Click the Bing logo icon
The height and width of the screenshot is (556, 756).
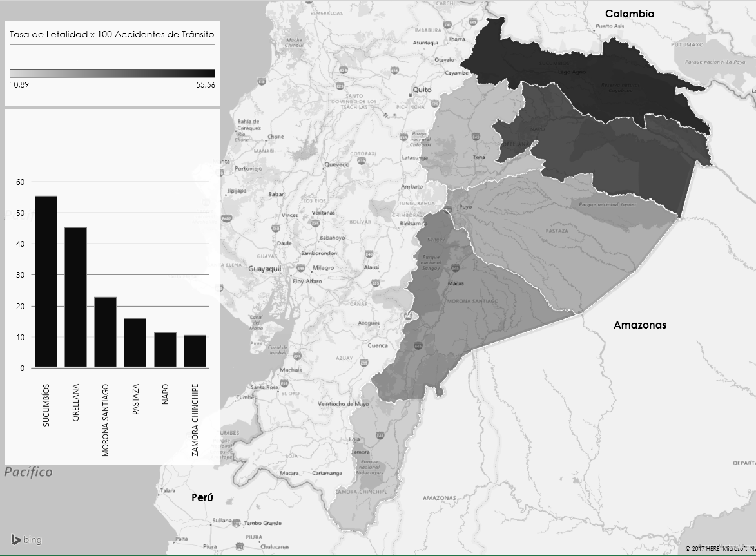pyautogui.click(x=15, y=539)
